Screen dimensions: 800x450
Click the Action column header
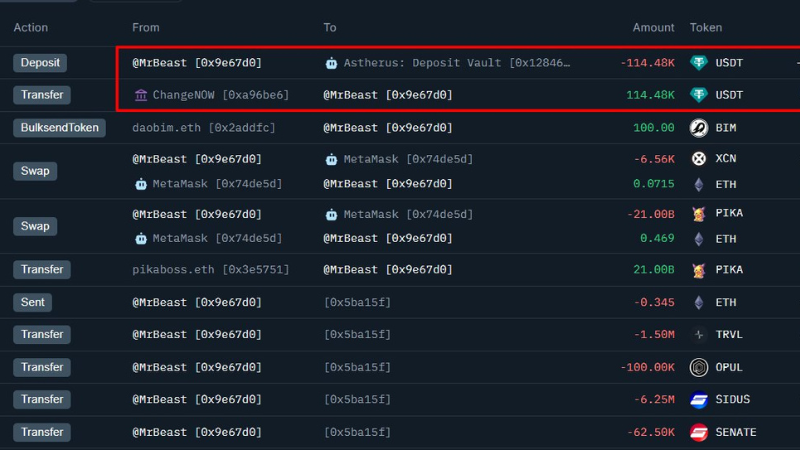(x=31, y=28)
